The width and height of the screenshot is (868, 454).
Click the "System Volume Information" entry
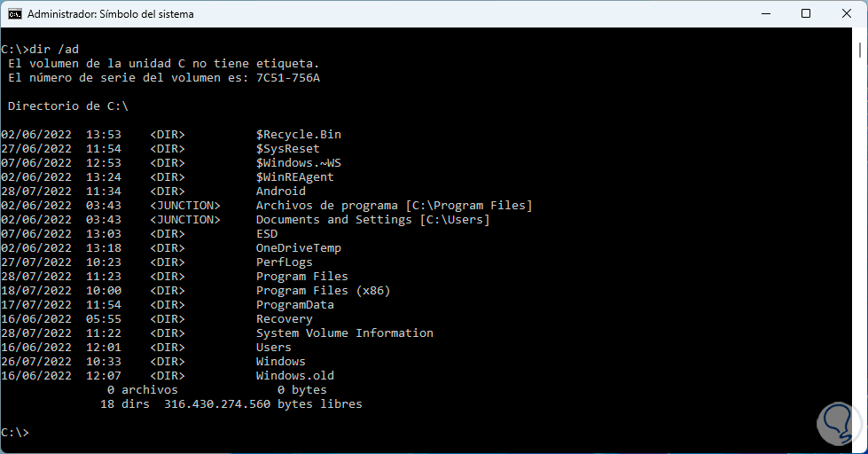pyautogui.click(x=344, y=333)
